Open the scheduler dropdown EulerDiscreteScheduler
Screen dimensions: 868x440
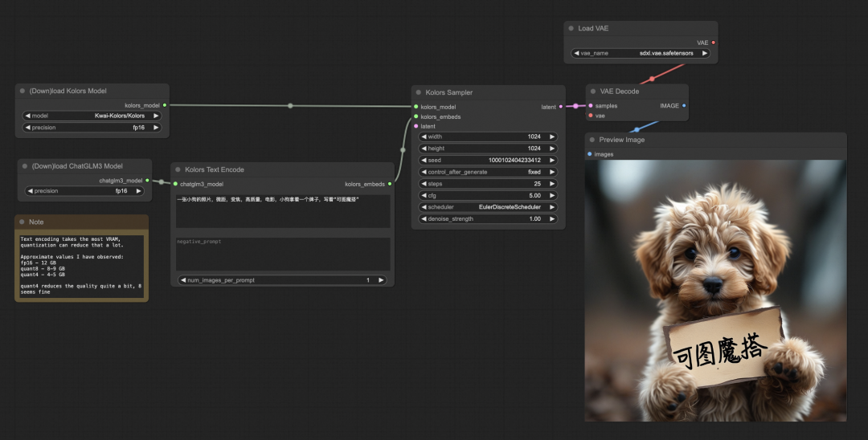click(489, 207)
